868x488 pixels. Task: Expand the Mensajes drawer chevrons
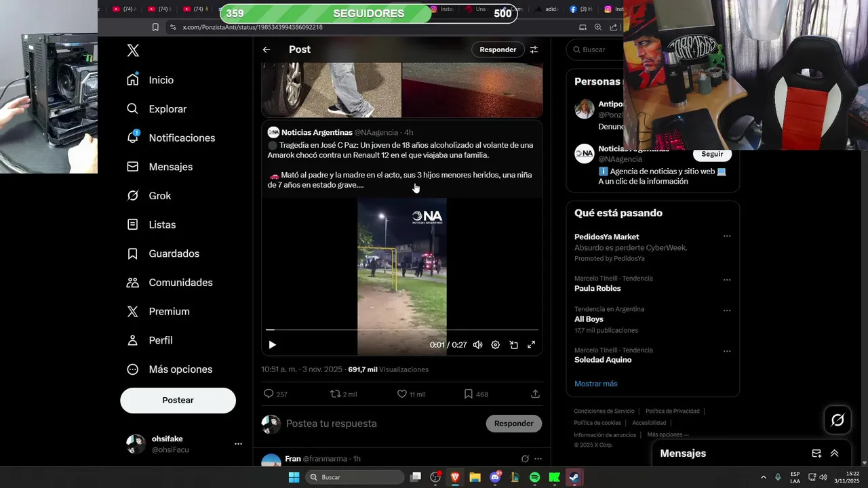pos(835,453)
